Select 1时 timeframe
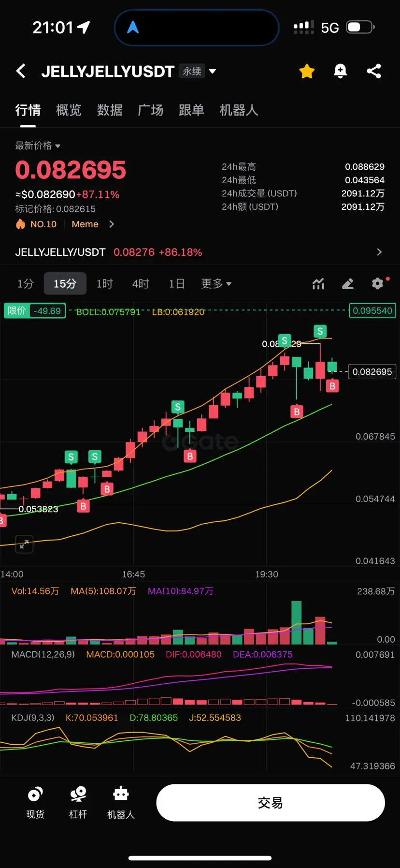 click(104, 284)
